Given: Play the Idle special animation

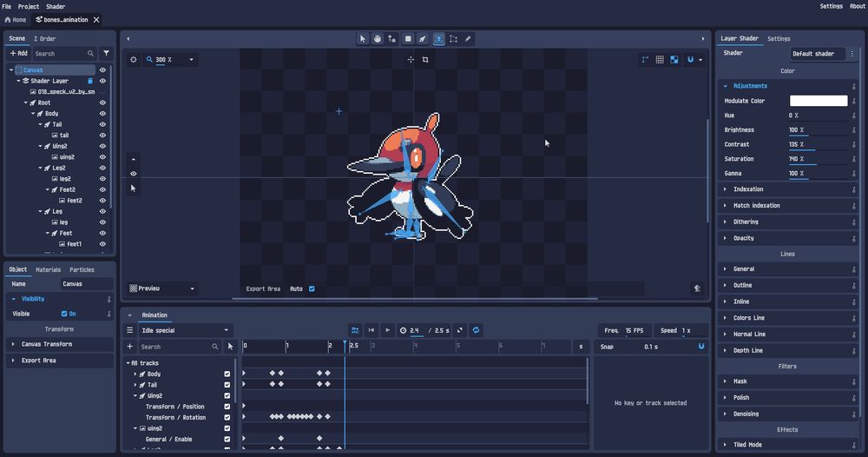Looking at the screenshot, I should (x=387, y=330).
